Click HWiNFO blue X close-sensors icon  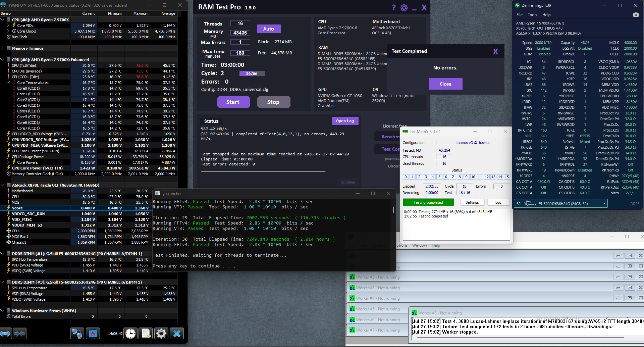point(177,334)
